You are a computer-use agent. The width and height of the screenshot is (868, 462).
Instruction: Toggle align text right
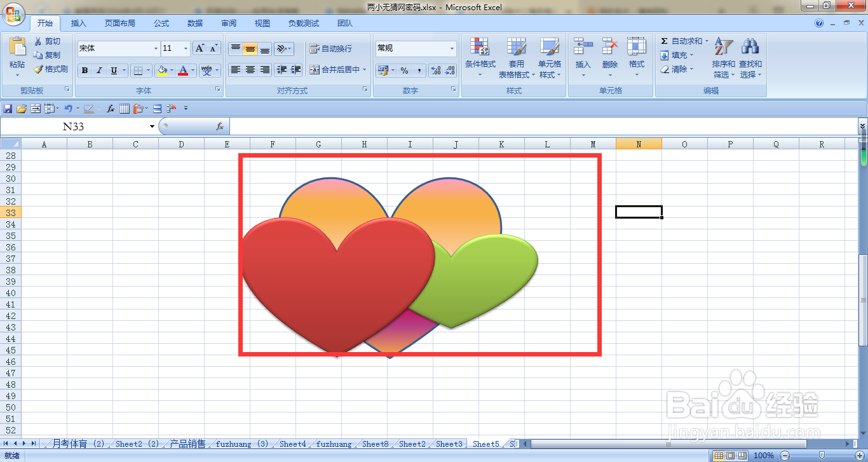265,70
